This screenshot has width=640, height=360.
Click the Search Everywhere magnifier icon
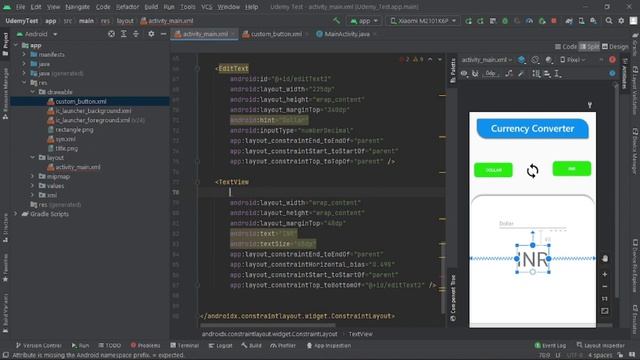(609, 21)
